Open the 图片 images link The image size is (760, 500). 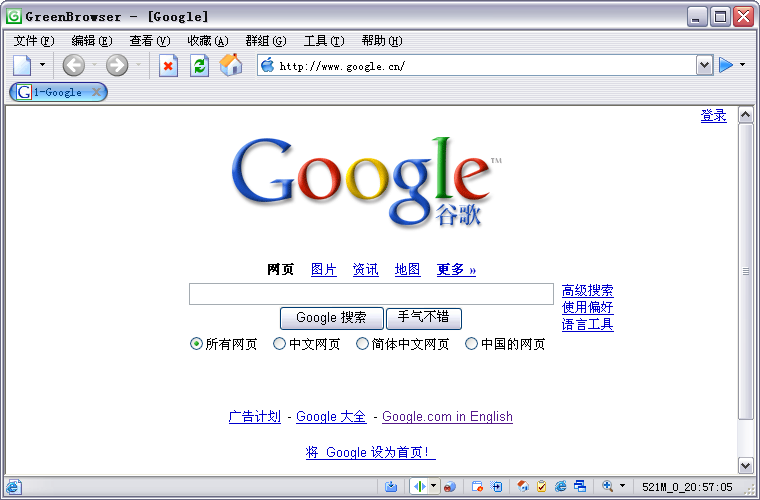coord(324,269)
